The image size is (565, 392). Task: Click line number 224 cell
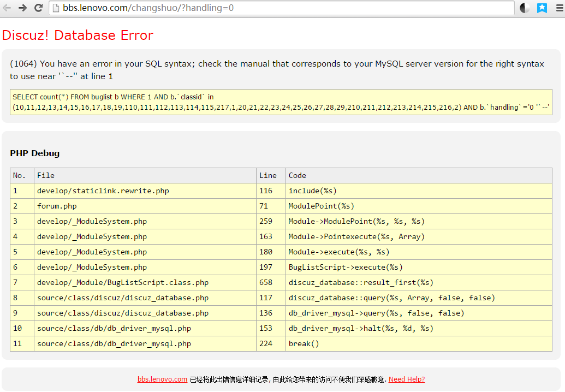[271, 344]
